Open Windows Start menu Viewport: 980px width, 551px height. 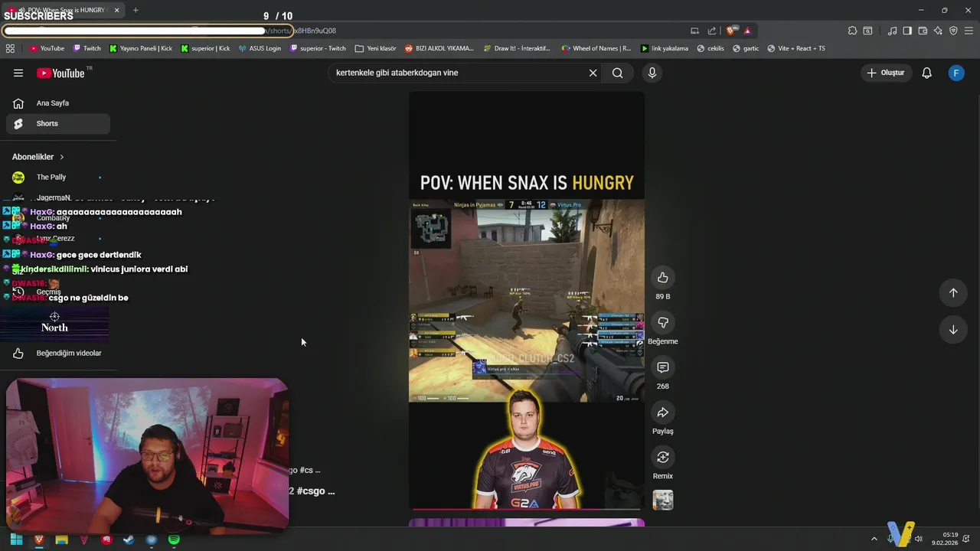point(16,540)
